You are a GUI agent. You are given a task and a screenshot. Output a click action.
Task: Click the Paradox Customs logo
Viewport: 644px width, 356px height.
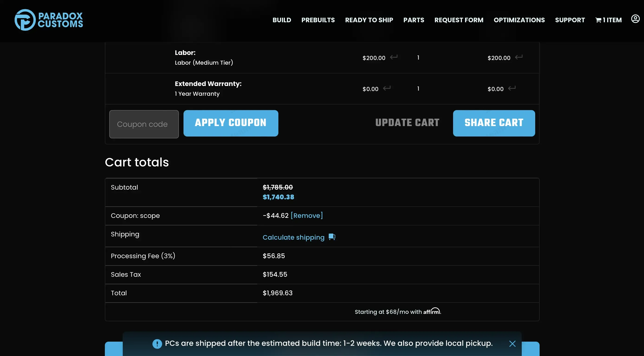point(49,20)
